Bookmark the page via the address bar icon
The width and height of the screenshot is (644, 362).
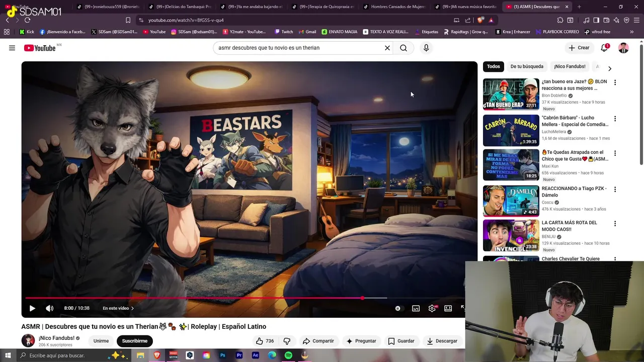click(x=128, y=20)
